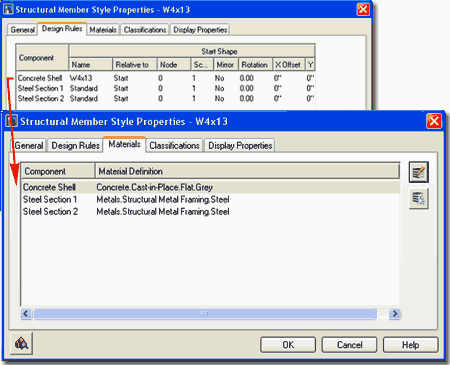Select Design Rules tab in back dialog

pyautogui.click(x=62, y=29)
